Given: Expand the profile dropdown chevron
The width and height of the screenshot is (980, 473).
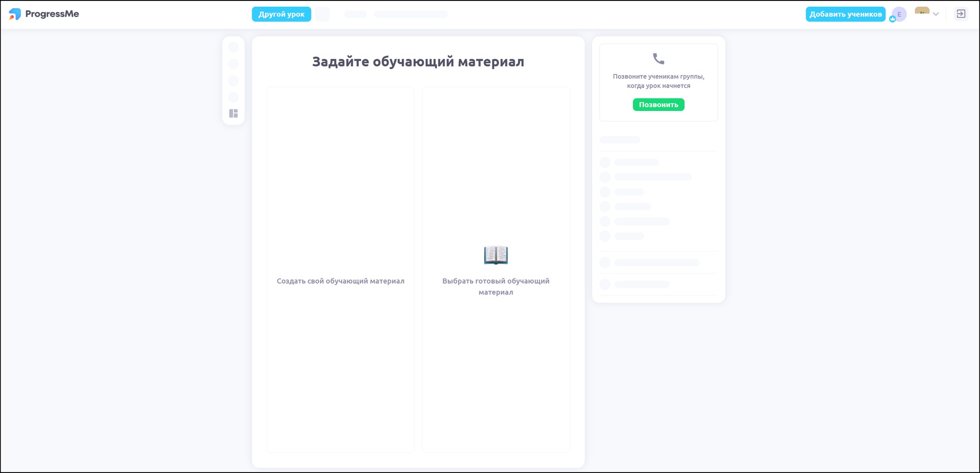Looking at the screenshot, I should (936, 14).
